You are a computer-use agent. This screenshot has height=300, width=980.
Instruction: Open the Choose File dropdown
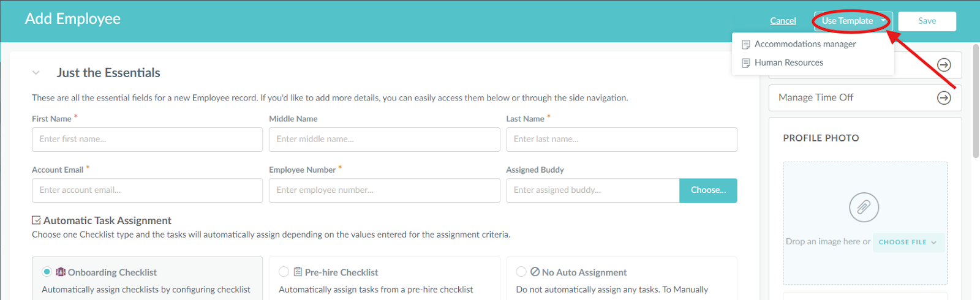[908, 242]
